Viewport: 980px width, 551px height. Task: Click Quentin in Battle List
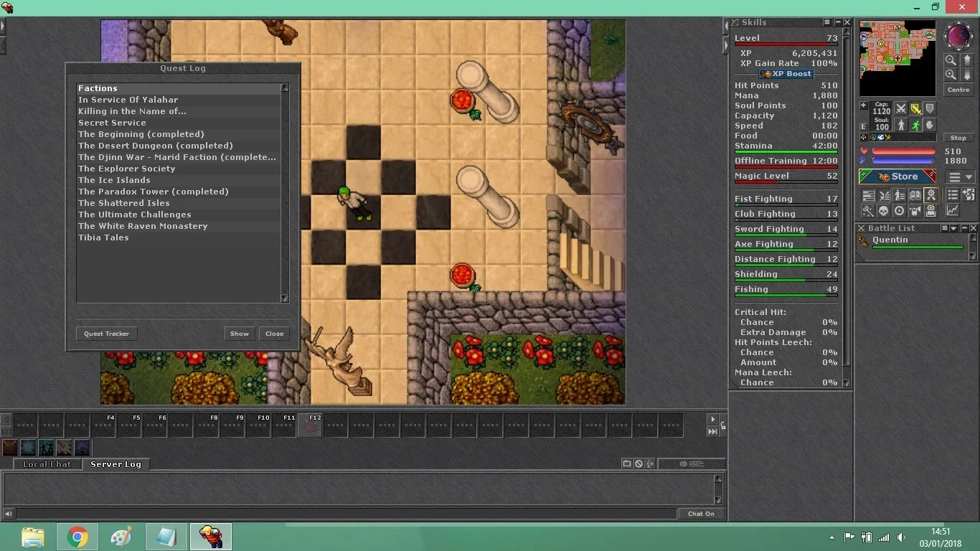[x=911, y=242]
